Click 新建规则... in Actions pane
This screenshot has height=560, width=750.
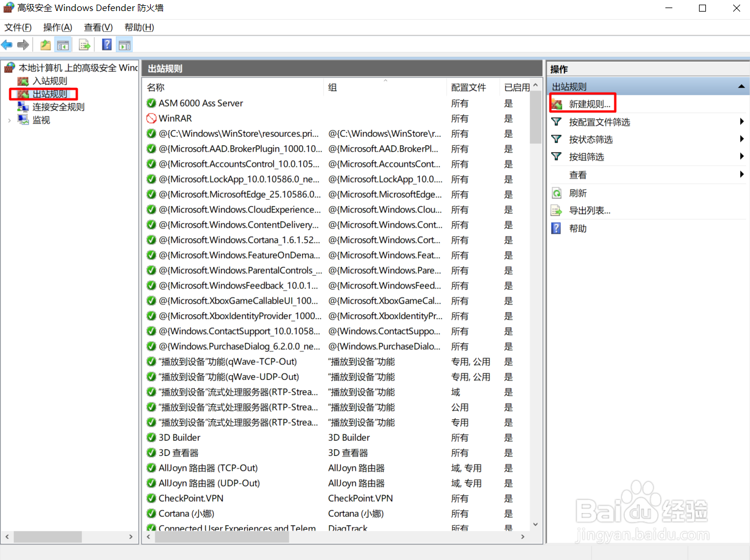pos(589,104)
